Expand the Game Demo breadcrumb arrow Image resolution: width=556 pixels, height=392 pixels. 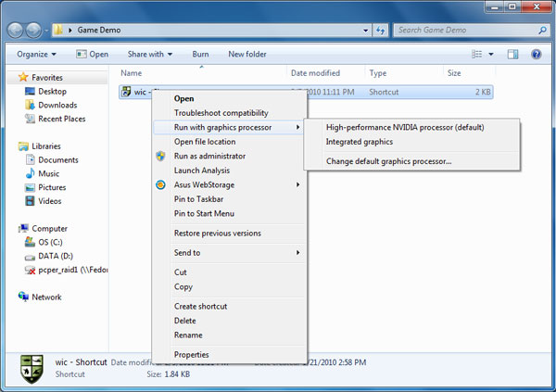(70, 31)
